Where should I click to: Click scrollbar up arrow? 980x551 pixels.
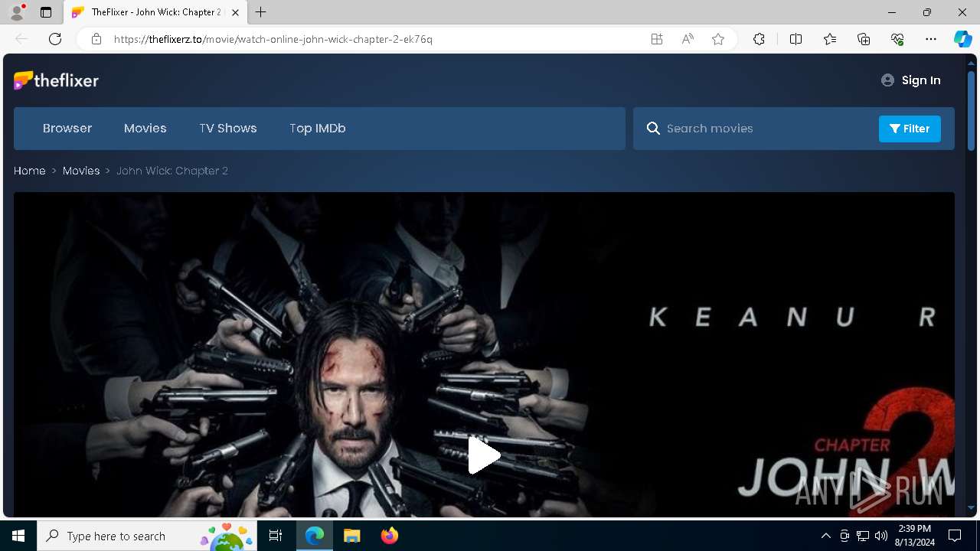tap(972, 64)
